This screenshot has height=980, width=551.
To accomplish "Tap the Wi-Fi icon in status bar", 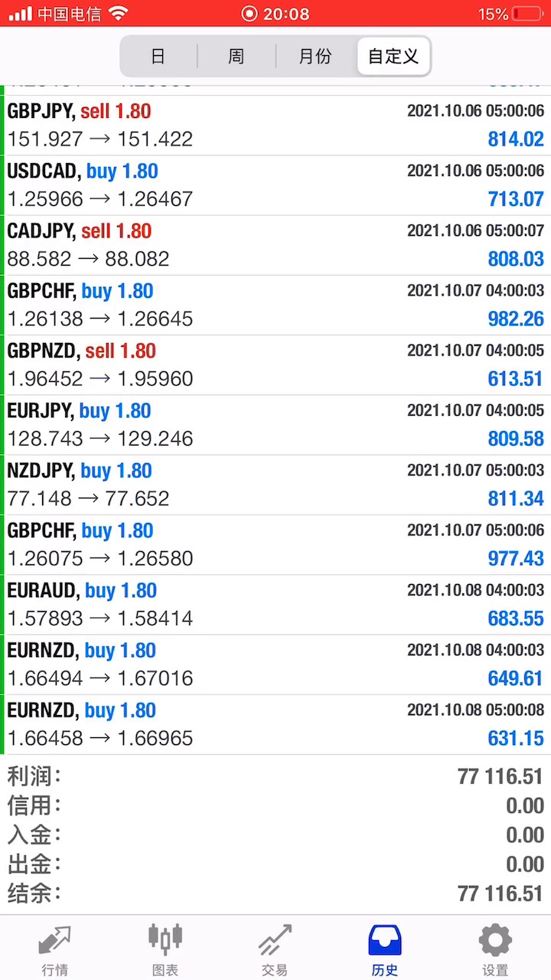I will [118, 13].
